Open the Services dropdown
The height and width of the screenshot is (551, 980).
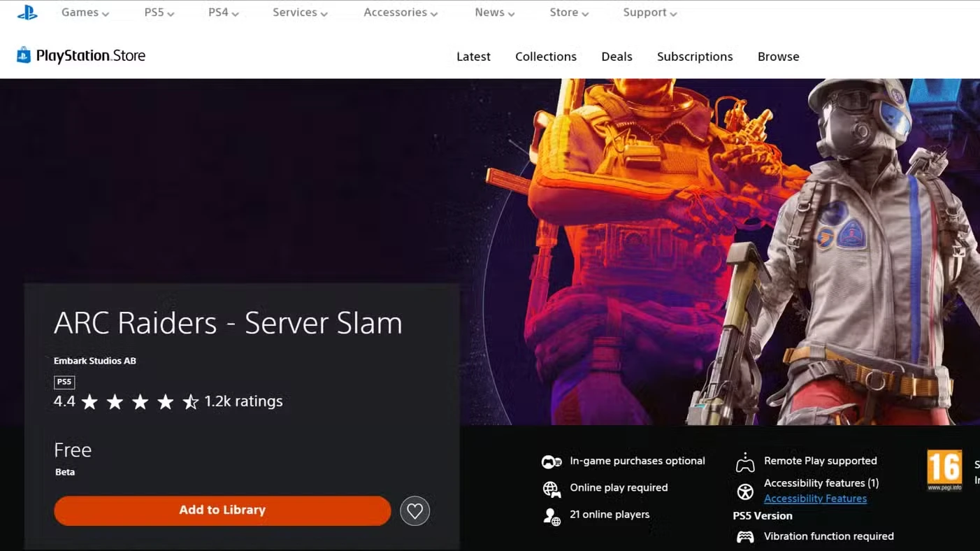tap(300, 13)
